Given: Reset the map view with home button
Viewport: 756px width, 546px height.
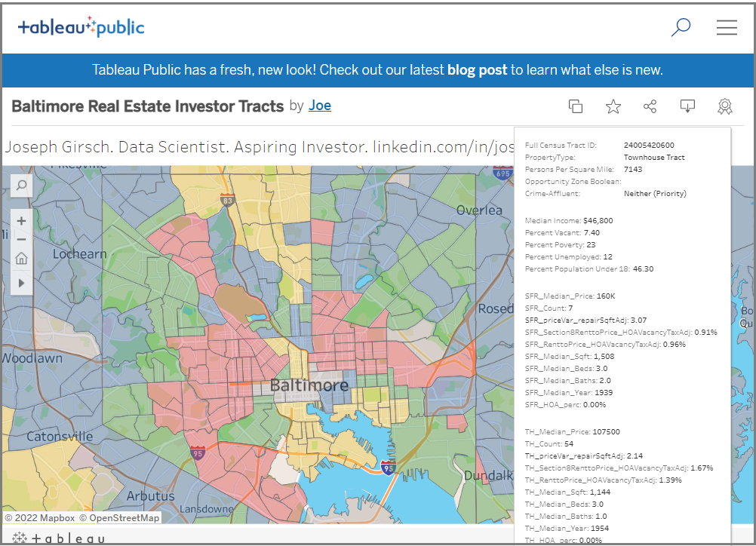Looking at the screenshot, I should [21, 259].
